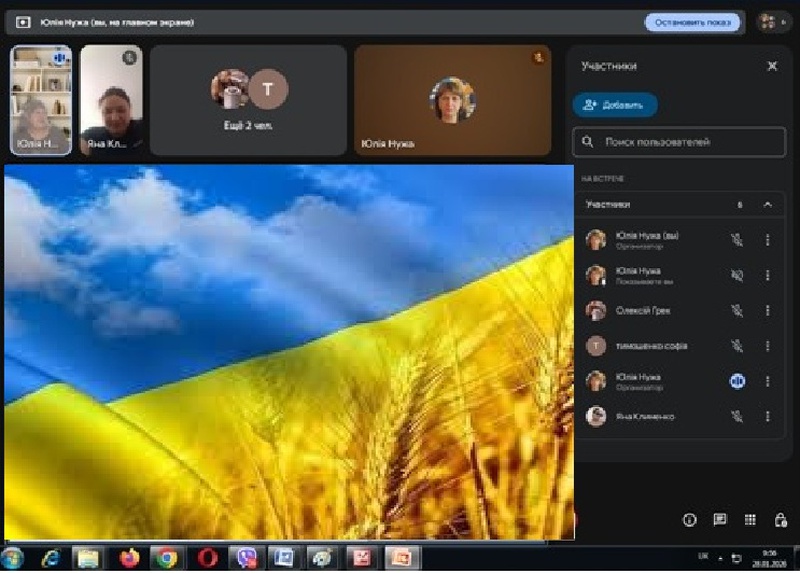The image size is (800, 573).
Task: Open host controls lock icon
Action: 780,520
